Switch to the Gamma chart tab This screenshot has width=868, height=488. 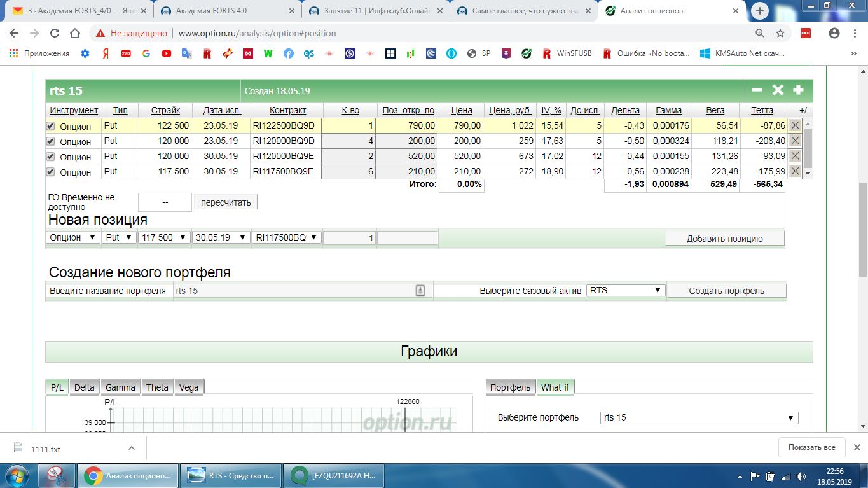pyautogui.click(x=120, y=387)
